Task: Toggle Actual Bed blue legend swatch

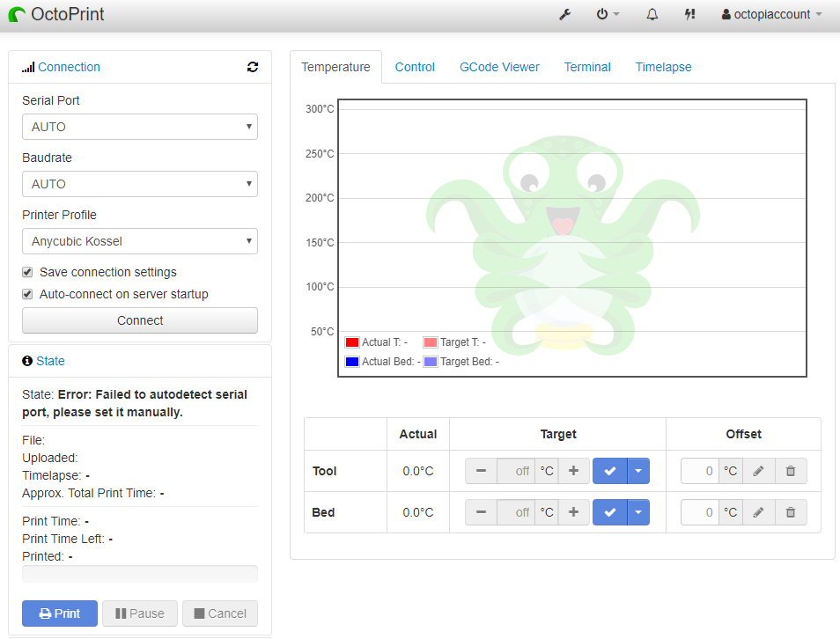Action: click(x=352, y=362)
